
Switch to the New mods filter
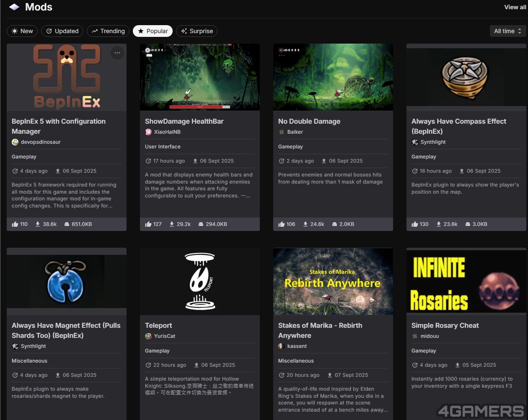tap(22, 31)
